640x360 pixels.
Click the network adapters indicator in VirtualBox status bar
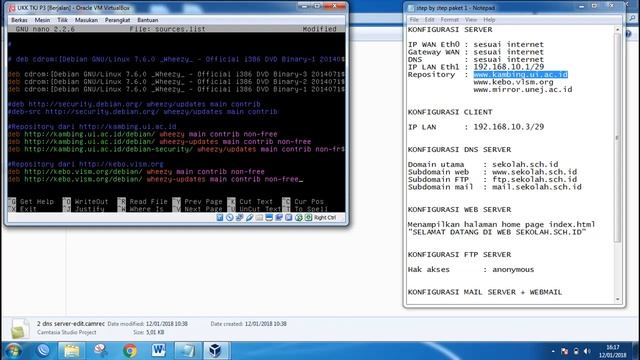[x=240, y=218]
